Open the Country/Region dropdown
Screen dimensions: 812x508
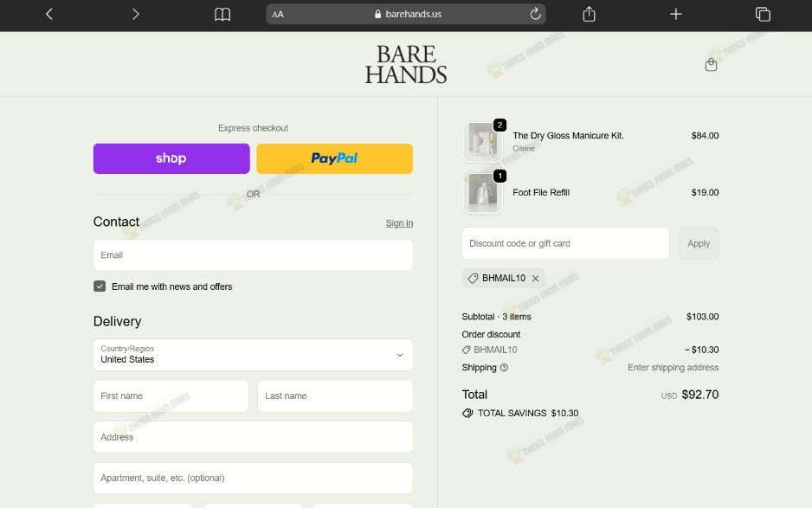click(253, 355)
